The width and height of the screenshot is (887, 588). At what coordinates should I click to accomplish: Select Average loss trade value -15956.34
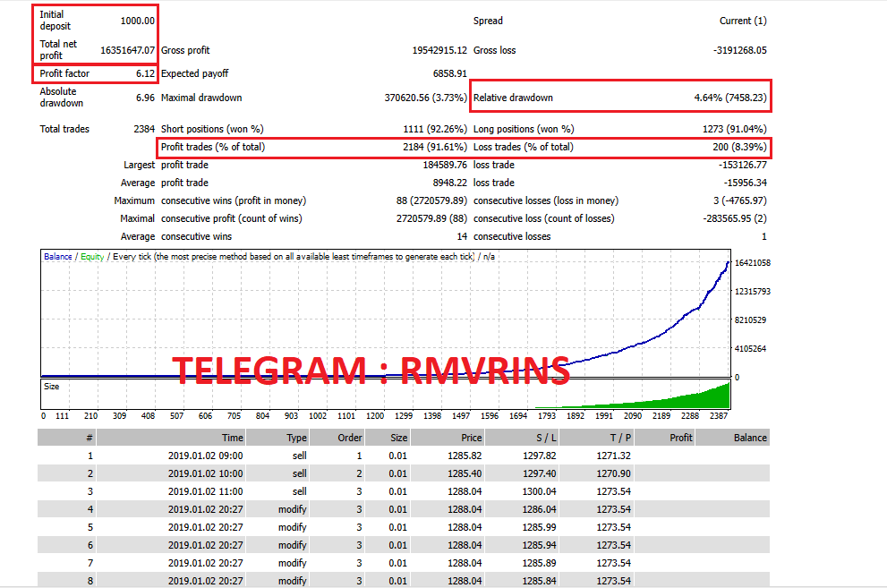[746, 183]
